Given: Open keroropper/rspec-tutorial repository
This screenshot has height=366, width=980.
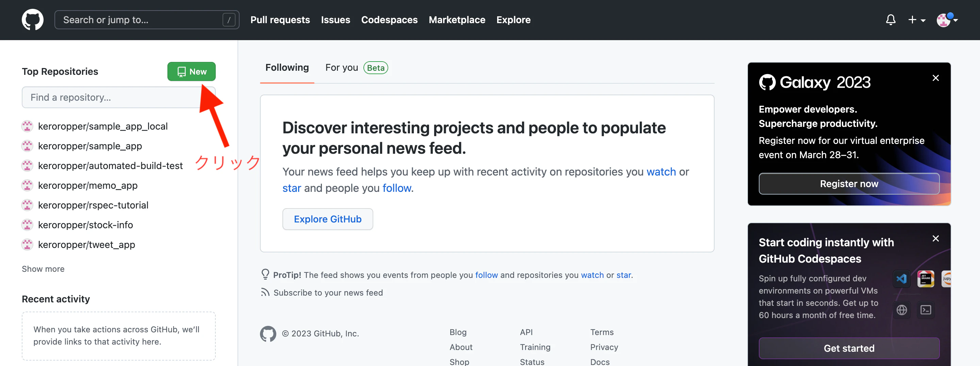Looking at the screenshot, I should tap(93, 205).
